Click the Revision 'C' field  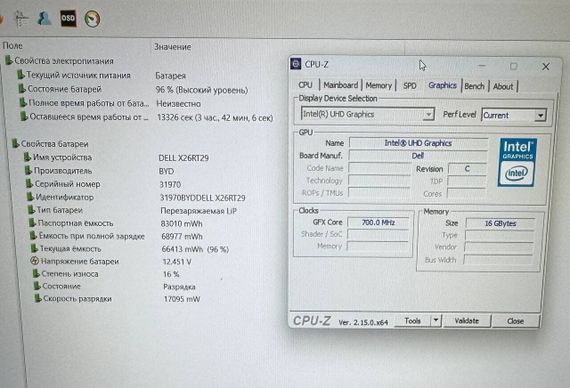click(x=467, y=169)
